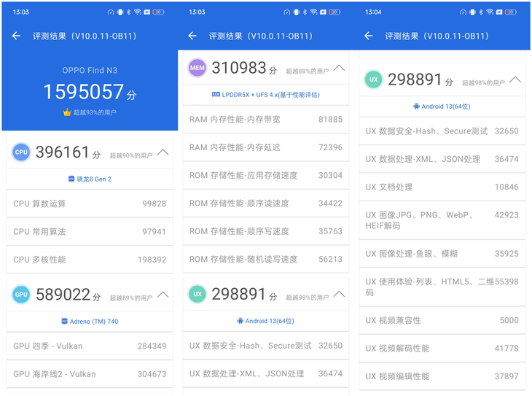The height and width of the screenshot is (396, 532).
Task: Open the ROM 存储性能-随机读写速度 row
Action: pos(265,259)
